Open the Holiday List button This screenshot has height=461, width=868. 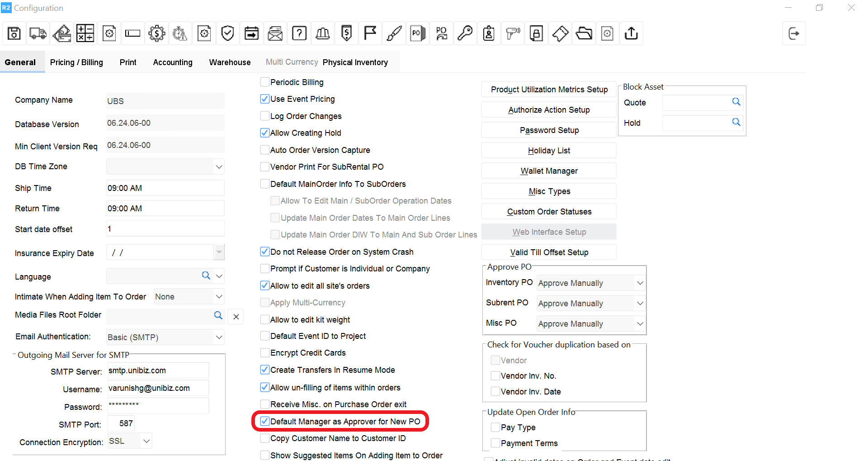tap(549, 151)
